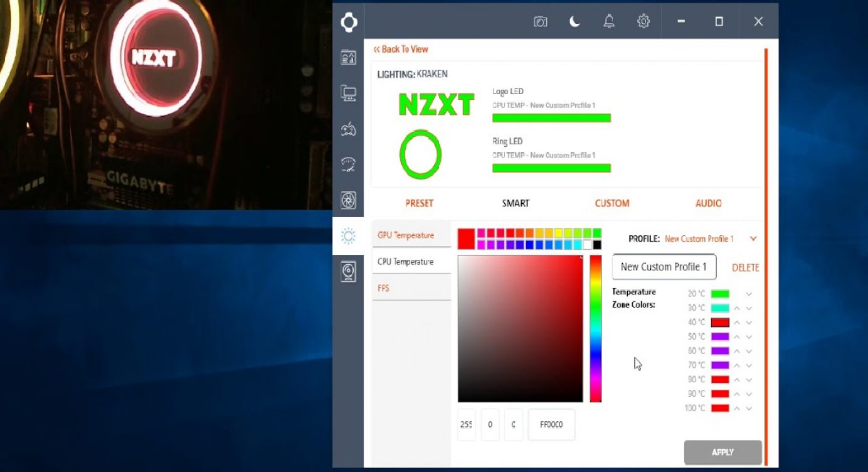Click the down arrow for 40 °C zone
Viewport: 868px width, 472px height.
(x=749, y=323)
